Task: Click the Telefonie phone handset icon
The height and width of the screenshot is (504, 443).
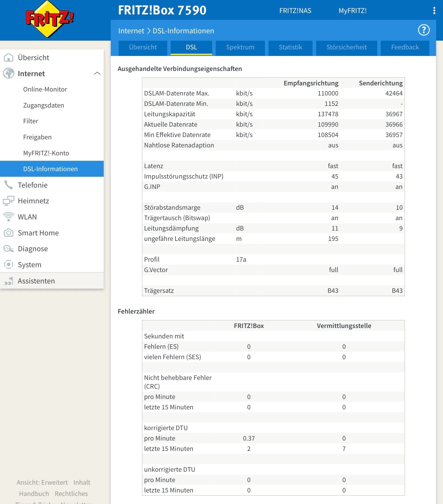Action: point(9,185)
